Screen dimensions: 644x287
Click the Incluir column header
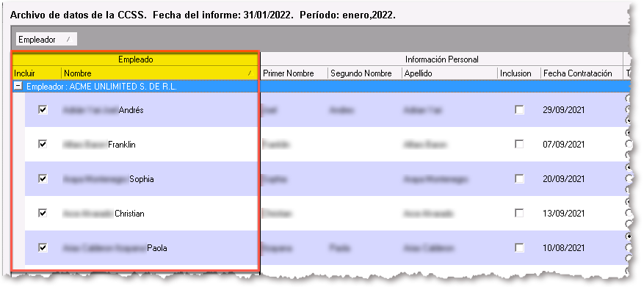point(37,73)
